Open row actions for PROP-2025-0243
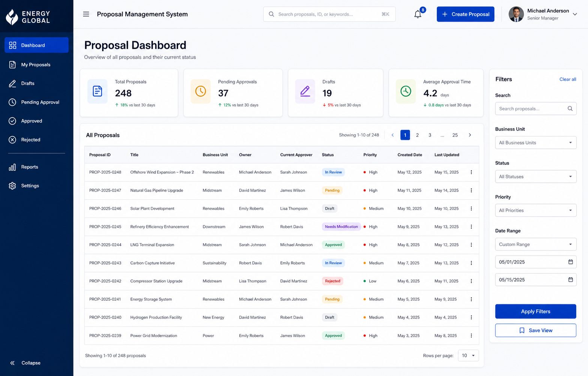588x376 pixels. [471, 263]
